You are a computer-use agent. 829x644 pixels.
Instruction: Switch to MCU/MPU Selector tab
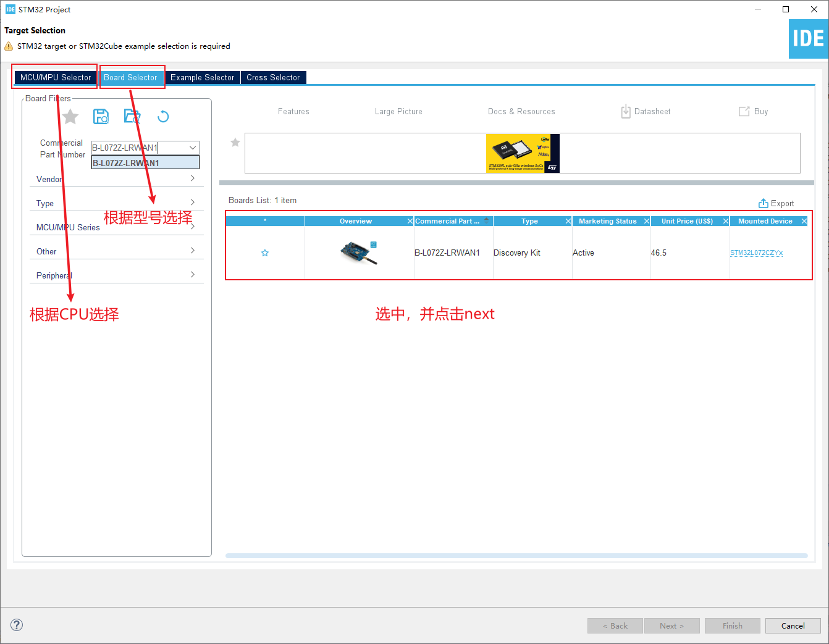56,77
